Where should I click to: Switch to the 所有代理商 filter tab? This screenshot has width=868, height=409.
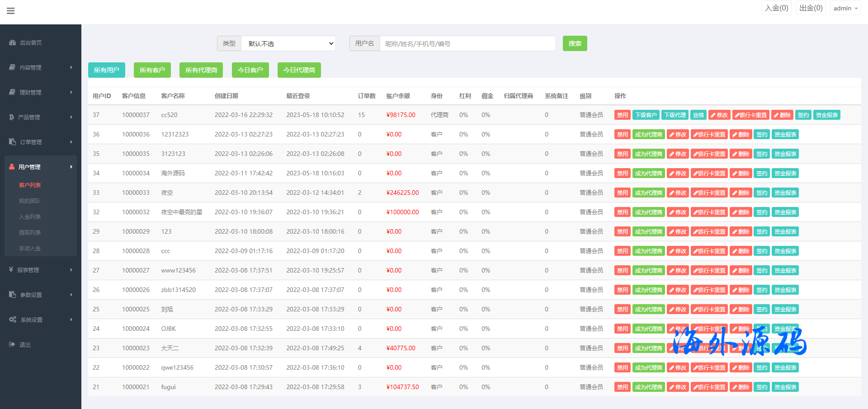tap(201, 70)
